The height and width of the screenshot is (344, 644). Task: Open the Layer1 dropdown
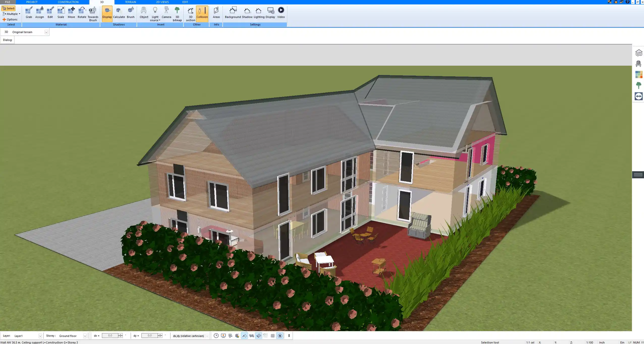tap(40, 336)
